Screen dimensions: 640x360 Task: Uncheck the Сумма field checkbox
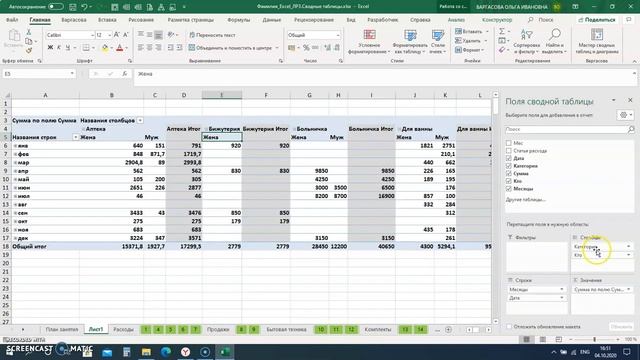(x=509, y=173)
